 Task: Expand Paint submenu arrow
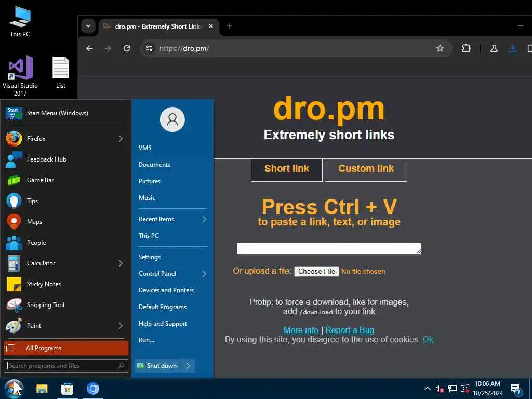pos(121,325)
